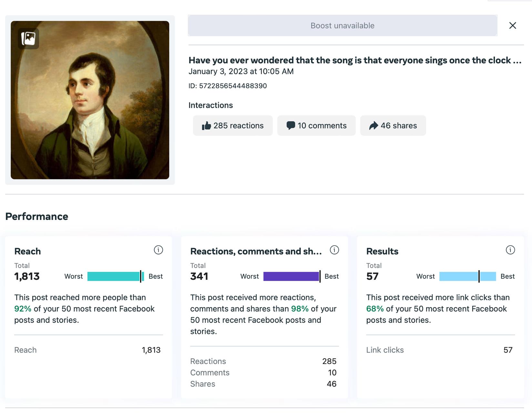The image size is (532, 420).
Task: Click the teal Reach performance bar
Action: pyautogui.click(x=115, y=276)
